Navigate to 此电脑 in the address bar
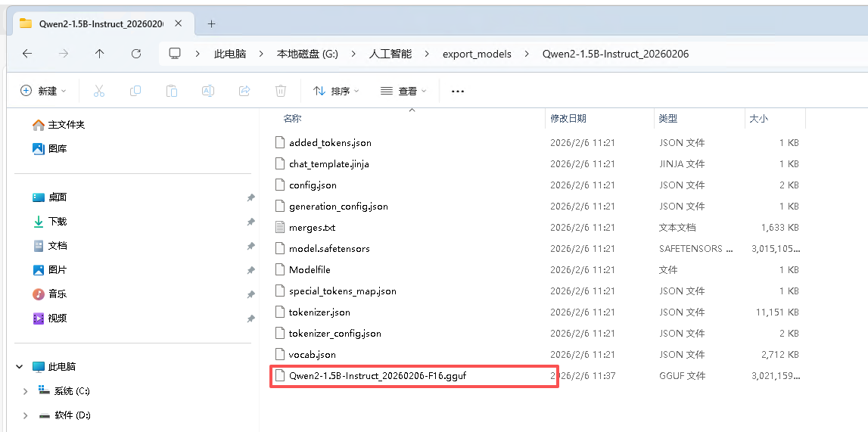This screenshot has width=868, height=432. (x=230, y=54)
